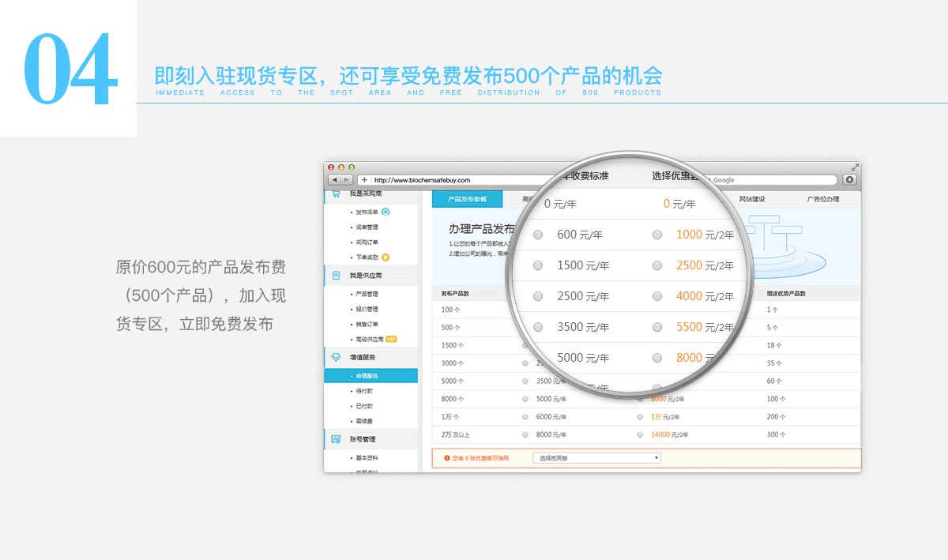Click the 发布产品数 column header
Viewport: 948px width, 560px height.
455,294
